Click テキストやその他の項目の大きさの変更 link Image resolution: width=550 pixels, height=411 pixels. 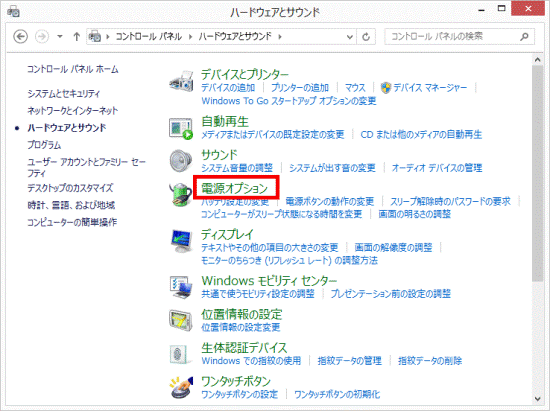tap(269, 248)
